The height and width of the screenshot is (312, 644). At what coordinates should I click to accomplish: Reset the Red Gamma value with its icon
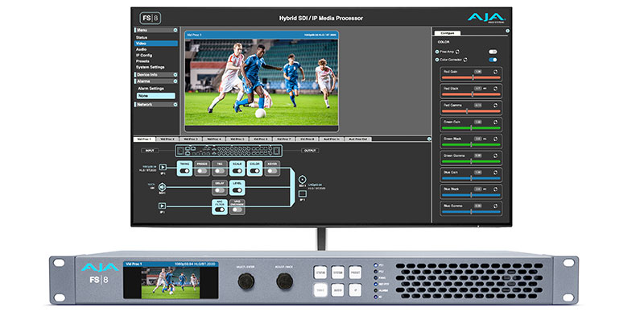tap(495, 106)
